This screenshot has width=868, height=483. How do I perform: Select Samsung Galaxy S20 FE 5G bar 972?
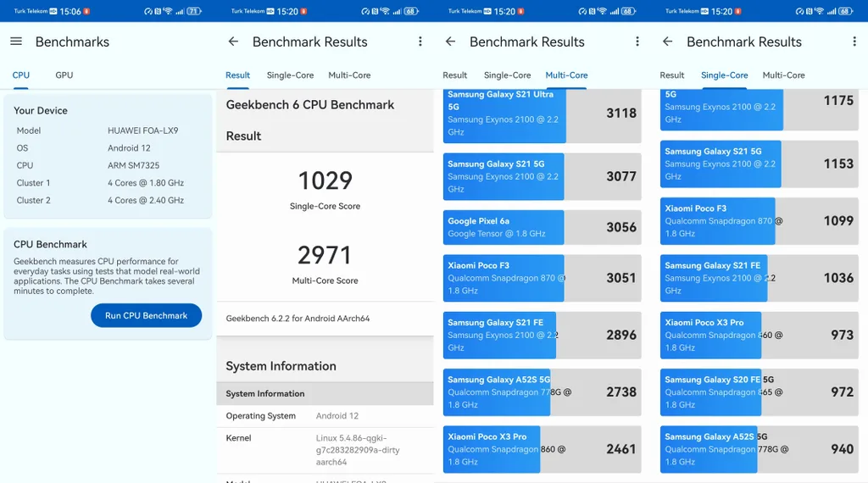click(x=759, y=392)
